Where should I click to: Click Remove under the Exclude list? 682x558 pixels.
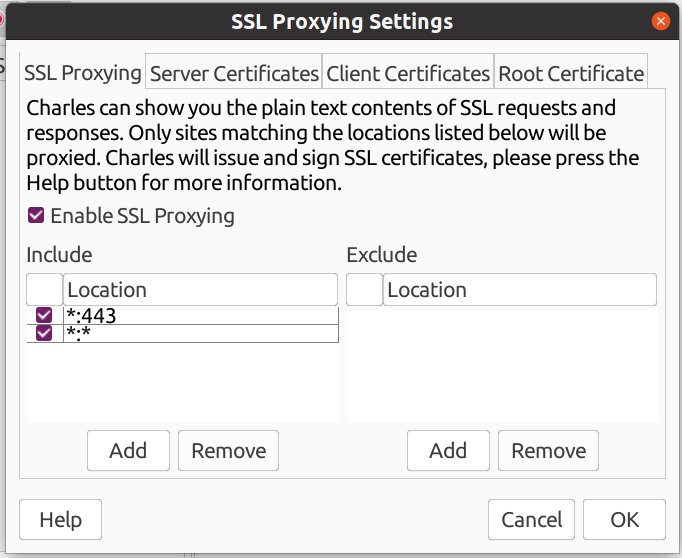click(548, 451)
